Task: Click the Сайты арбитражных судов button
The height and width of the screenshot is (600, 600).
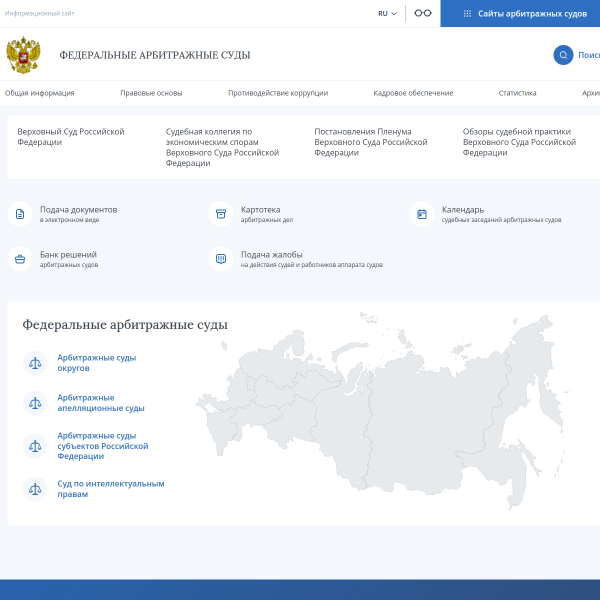Action: click(x=520, y=14)
